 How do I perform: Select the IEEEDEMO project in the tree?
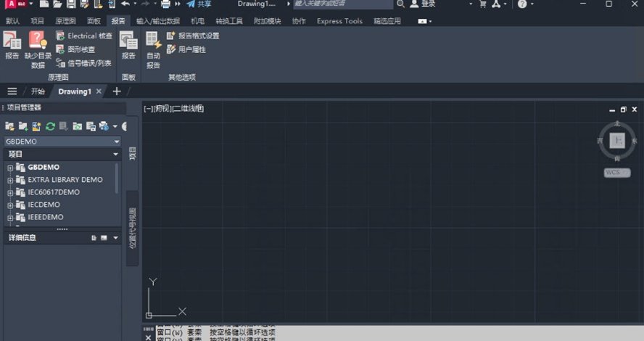point(46,217)
